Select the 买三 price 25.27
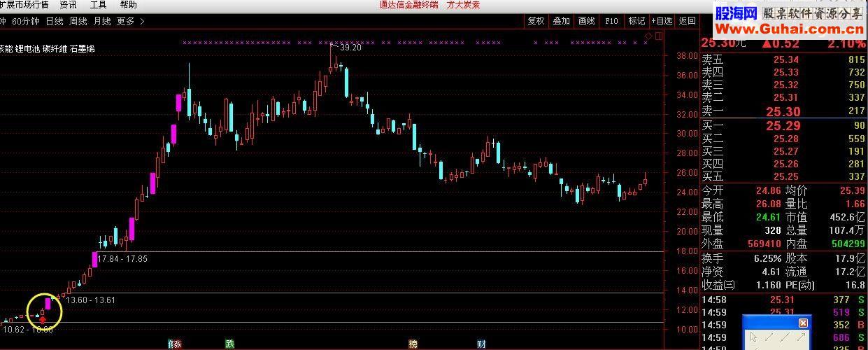 (785, 152)
